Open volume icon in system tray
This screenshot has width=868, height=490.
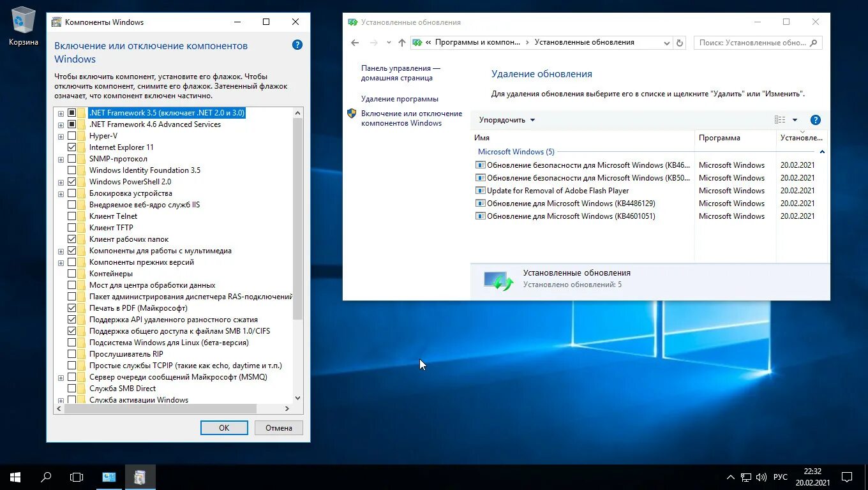tap(761, 477)
